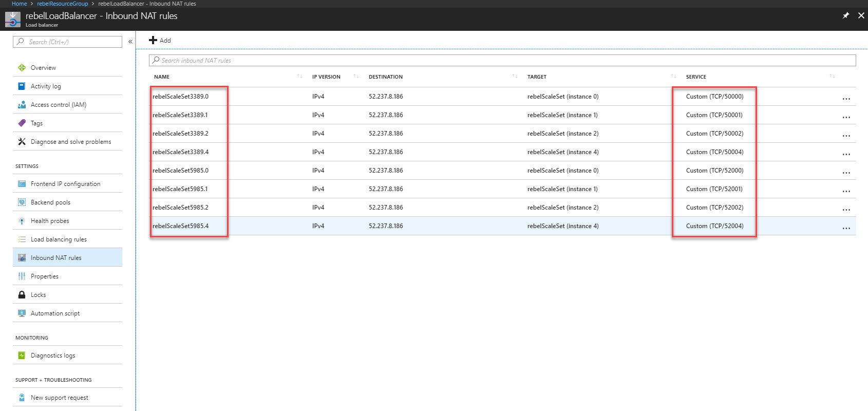Open more options for rebelScaleSet5985.0

click(x=846, y=172)
